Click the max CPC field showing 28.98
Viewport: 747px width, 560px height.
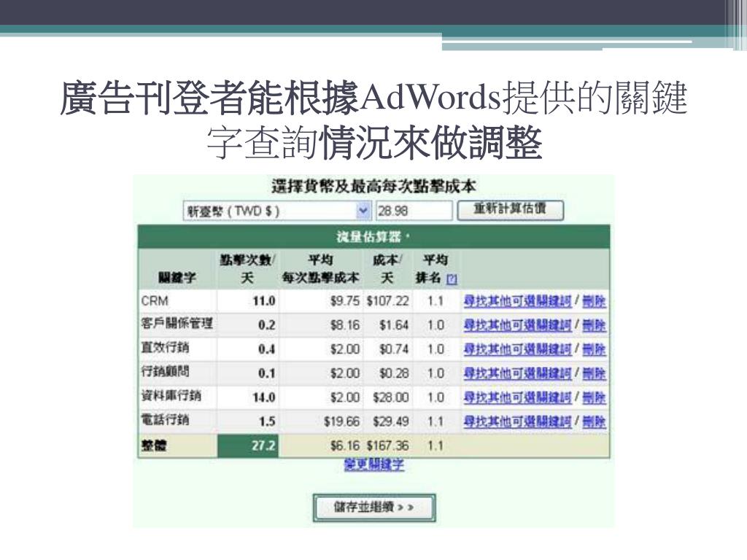pos(414,211)
